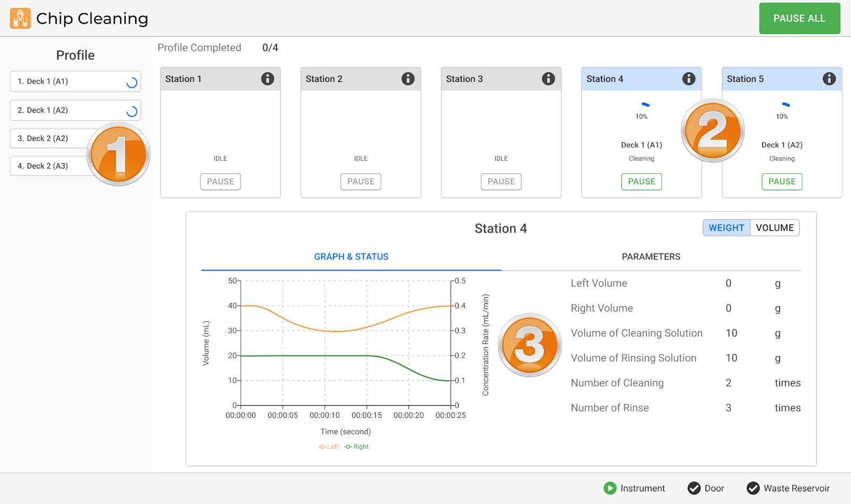851x504 pixels.
Task: Toggle the Left series in legend
Action: click(329, 447)
